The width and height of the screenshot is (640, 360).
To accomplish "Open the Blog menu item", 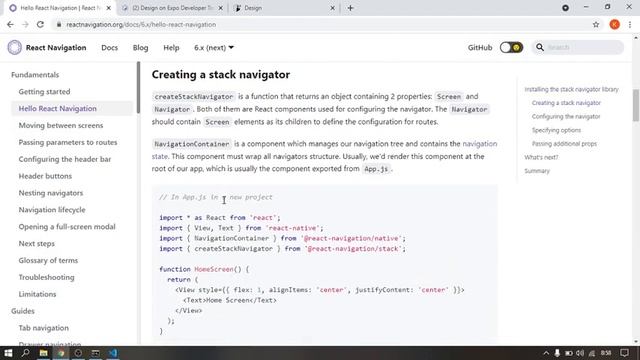I will click(x=140, y=48).
